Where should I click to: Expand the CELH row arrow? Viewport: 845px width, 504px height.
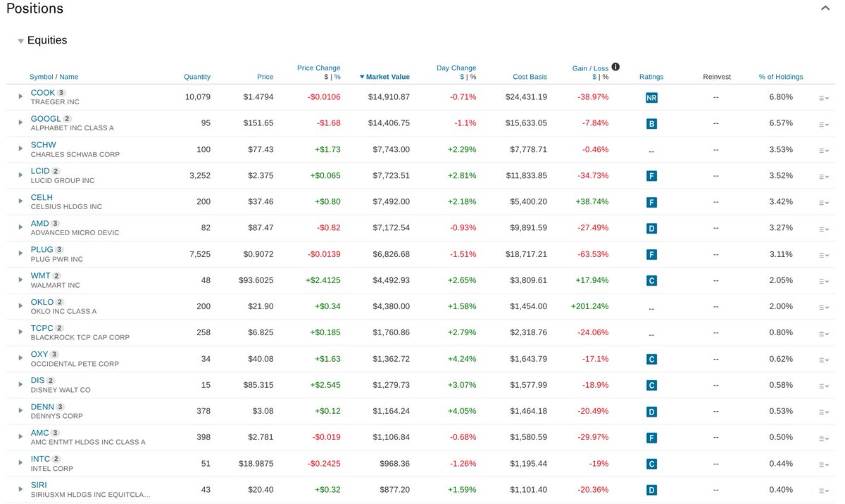[x=21, y=201]
